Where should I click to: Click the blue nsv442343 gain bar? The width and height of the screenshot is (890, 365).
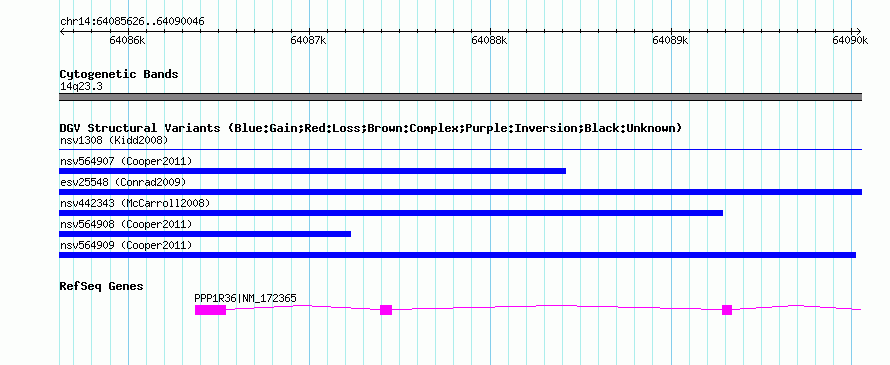(x=391, y=213)
